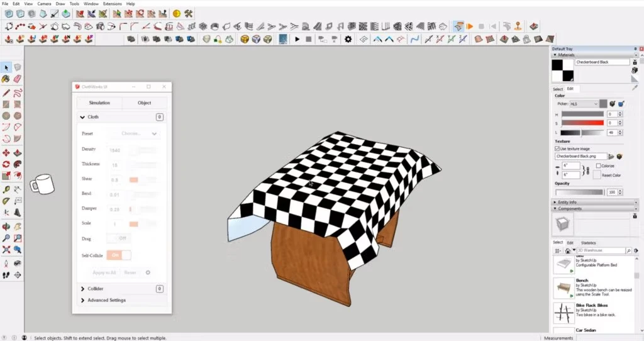The image size is (644, 341).
Task: Open the Extensions menu
Action: [x=112, y=4]
